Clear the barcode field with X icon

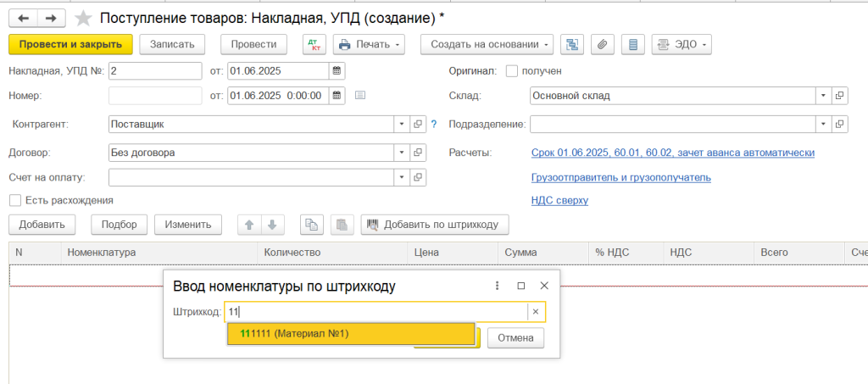pos(536,312)
